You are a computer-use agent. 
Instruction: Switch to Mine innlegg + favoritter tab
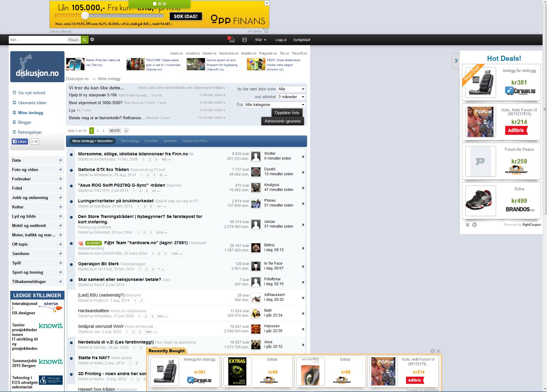pos(92,141)
